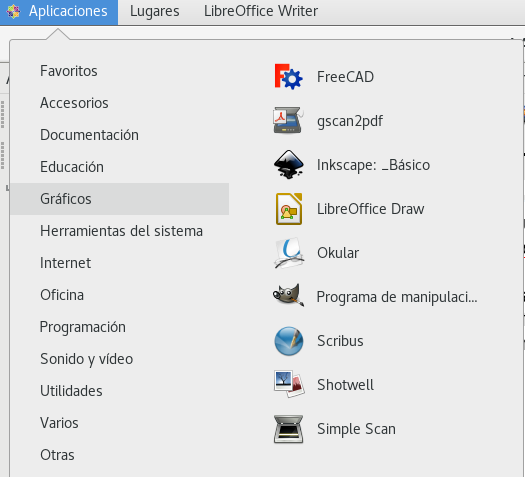Viewport: 525px width, 477px height.
Task: Click LibreOffice Writer in top bar
Action: (261, 11)
